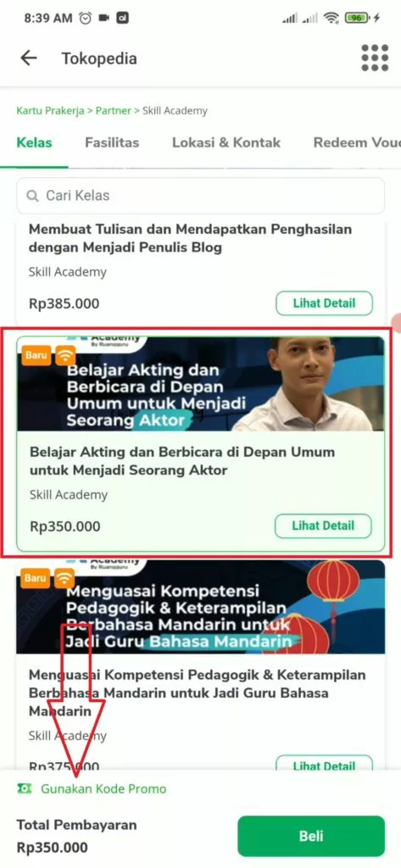This screenshot has height=868, width=401.
Task: Click the Partner breadcrumb link
Action: 114,111
